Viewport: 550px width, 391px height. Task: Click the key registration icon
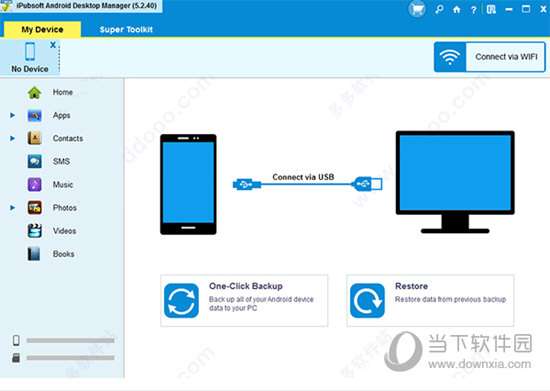439,9
